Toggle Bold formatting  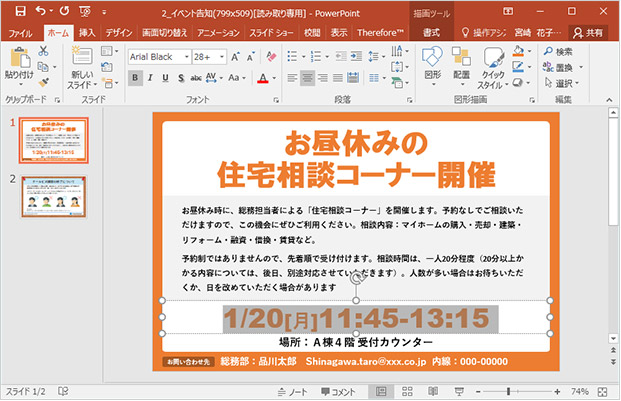click(136, 77)
